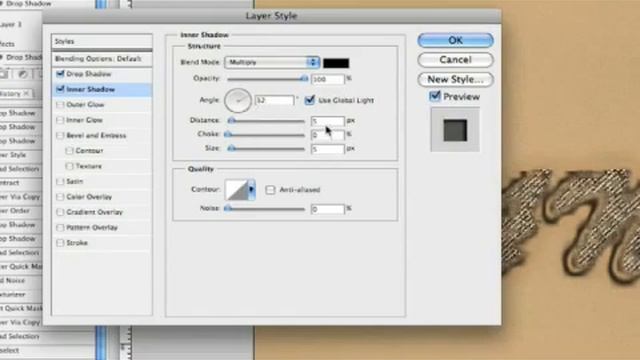The height and width of the screenshot is (360, 640).
Task: Toggle the Preview checkbox
Action: pyautogui.click(x=435, y=96)
